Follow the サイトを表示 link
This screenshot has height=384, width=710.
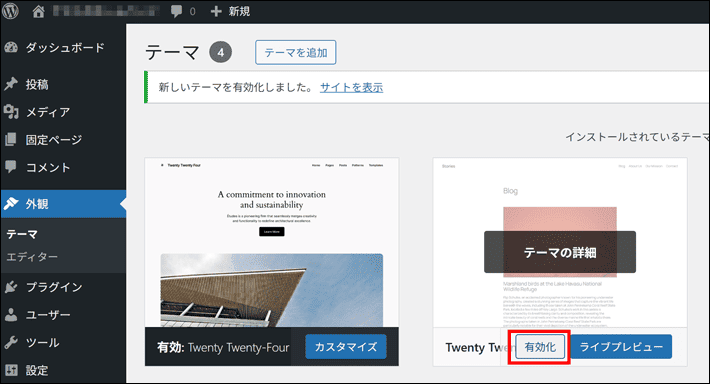click(351, 87)
